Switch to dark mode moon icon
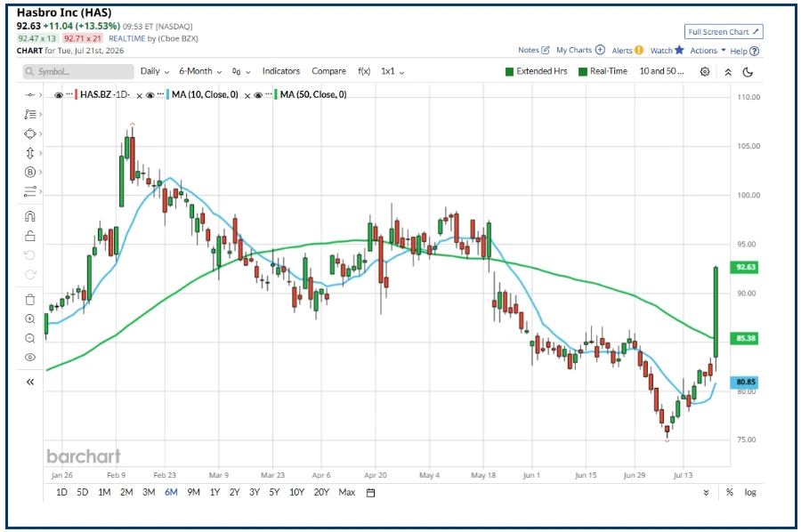 (x=748, y=72)
